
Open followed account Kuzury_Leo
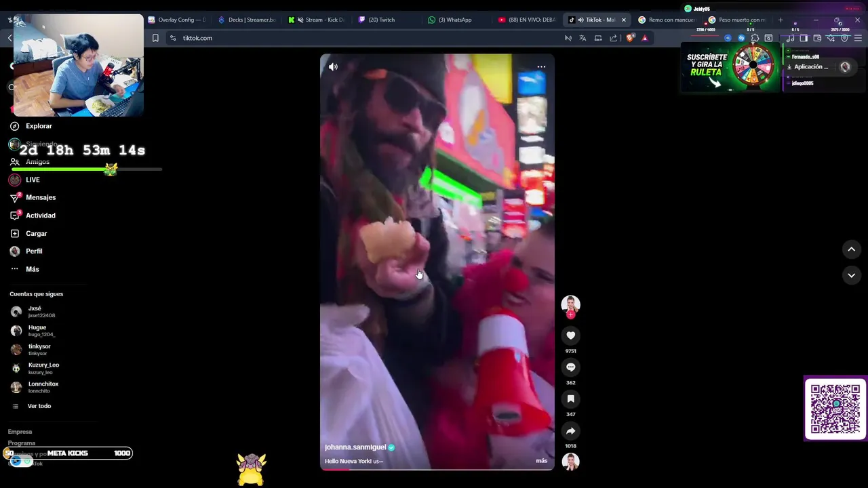point(35,369)
